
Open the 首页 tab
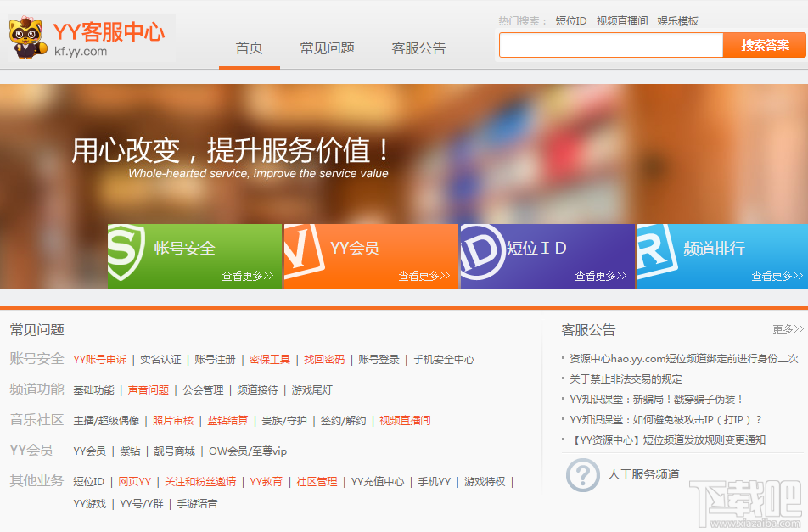coord(249,48)
